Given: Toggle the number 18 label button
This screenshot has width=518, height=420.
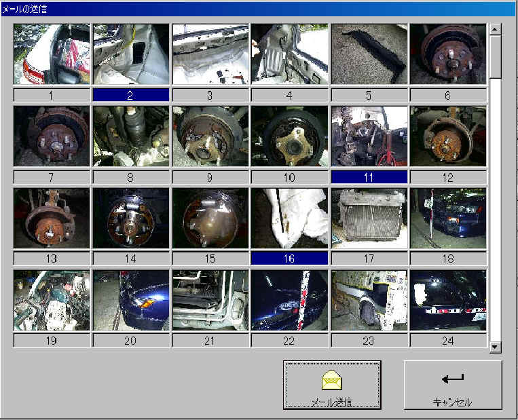Looking at the screenshot, I should (x=448, y=259).
